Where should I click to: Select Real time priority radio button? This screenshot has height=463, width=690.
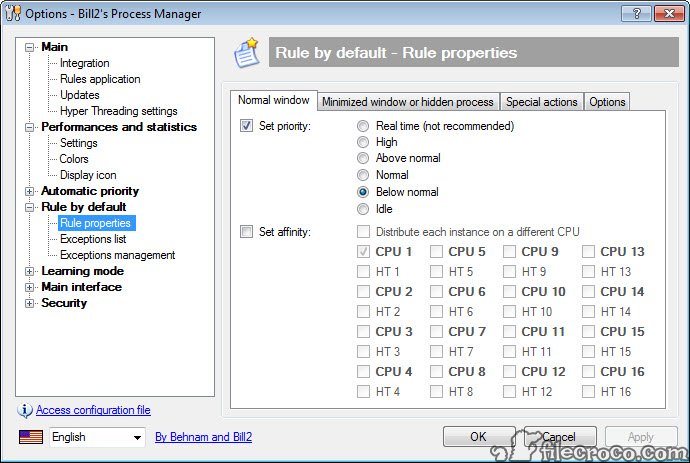[363, 126]
